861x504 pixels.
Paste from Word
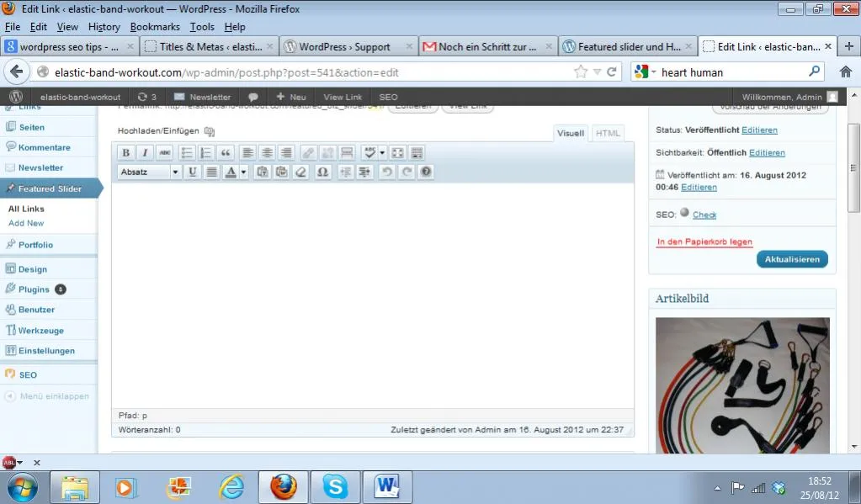282,172
